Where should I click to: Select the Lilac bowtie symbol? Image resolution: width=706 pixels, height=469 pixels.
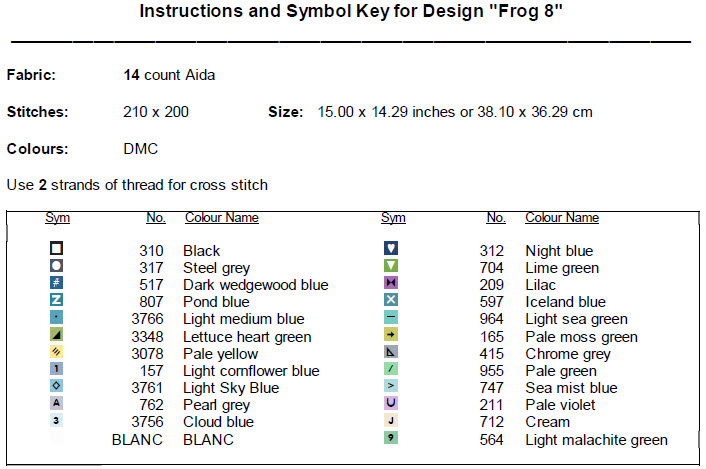pyautogui.click(x=391, y=283)
